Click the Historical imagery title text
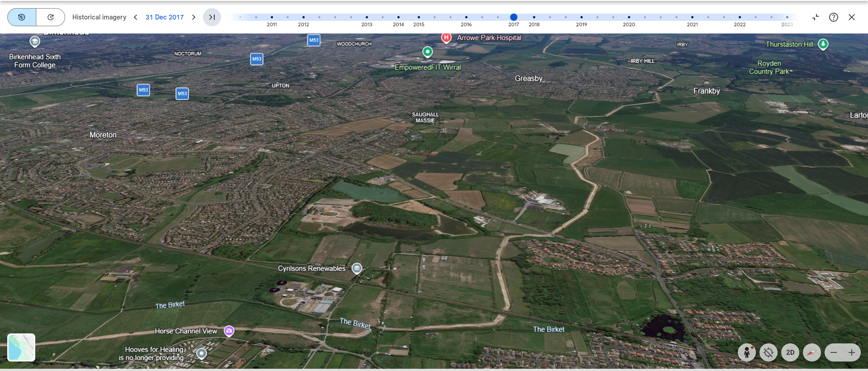 point(99,17)
